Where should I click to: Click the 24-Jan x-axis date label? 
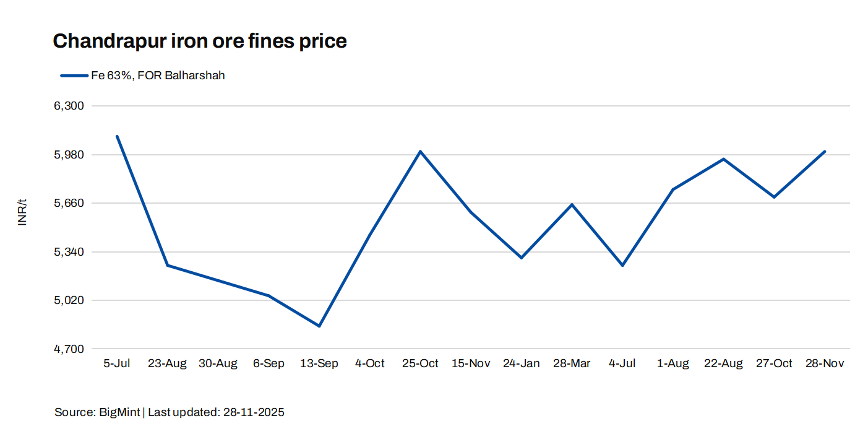521,363
